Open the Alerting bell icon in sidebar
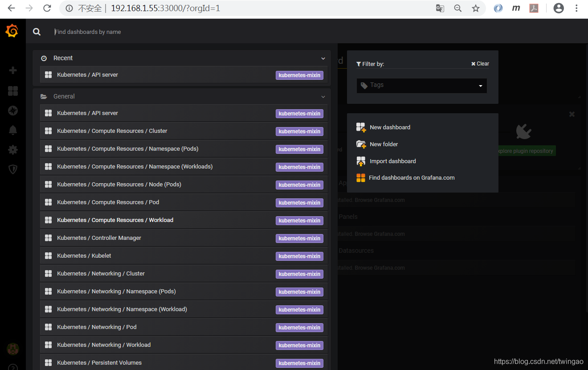 [13, 130]
